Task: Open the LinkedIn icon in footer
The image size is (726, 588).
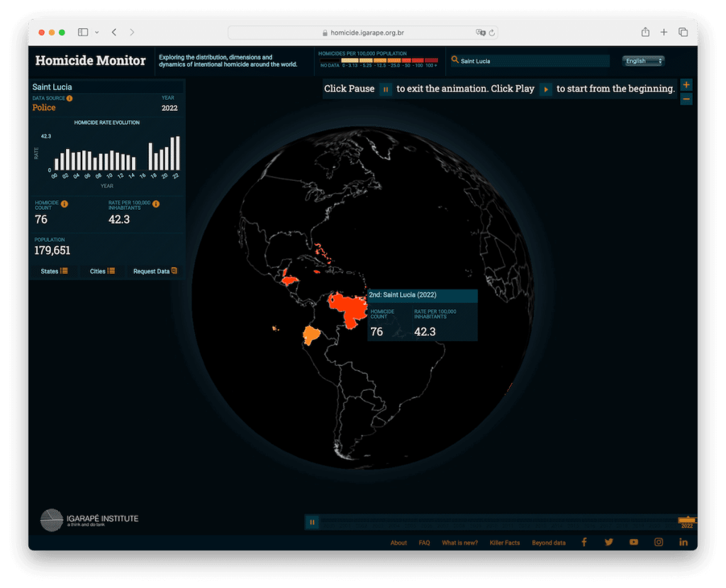Action: click(683, 542)
